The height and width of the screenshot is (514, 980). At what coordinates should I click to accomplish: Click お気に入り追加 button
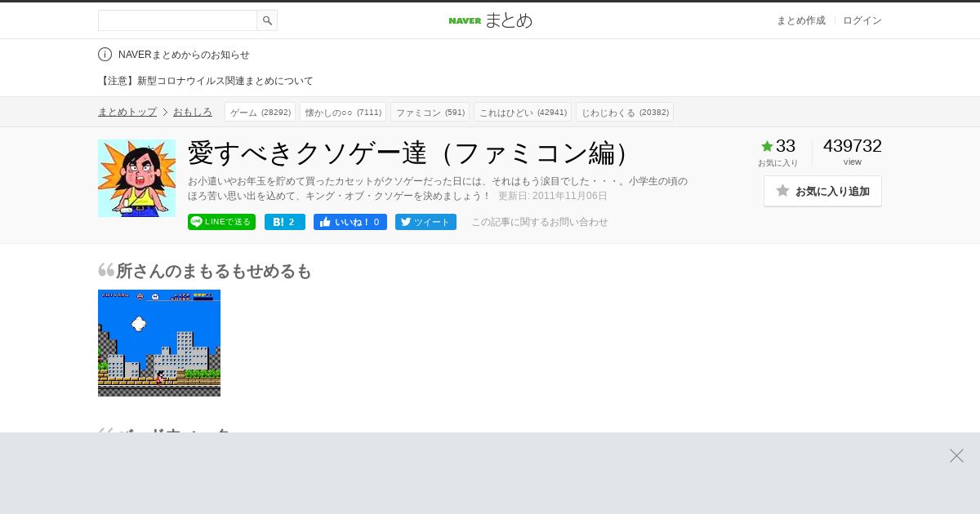click(x=822, y=191)
